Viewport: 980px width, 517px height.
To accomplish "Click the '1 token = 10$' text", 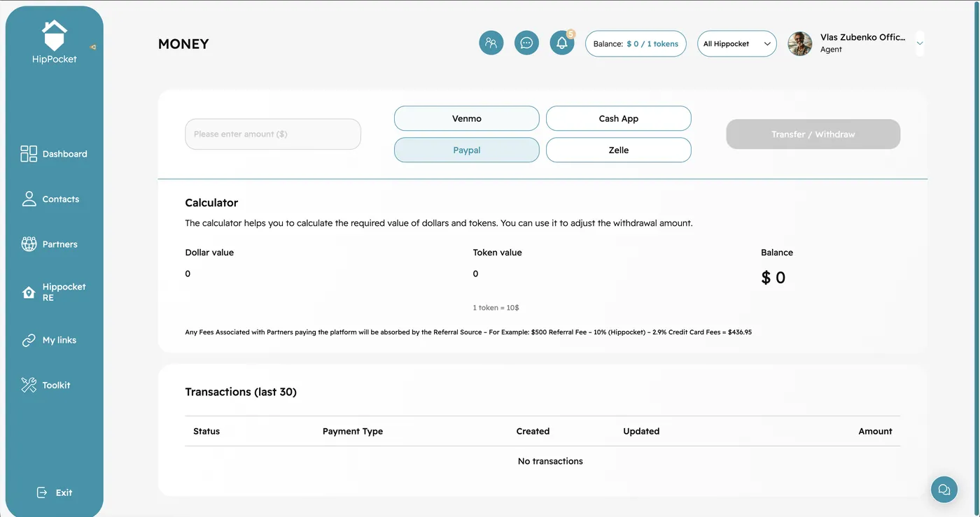I will point(496,308).
